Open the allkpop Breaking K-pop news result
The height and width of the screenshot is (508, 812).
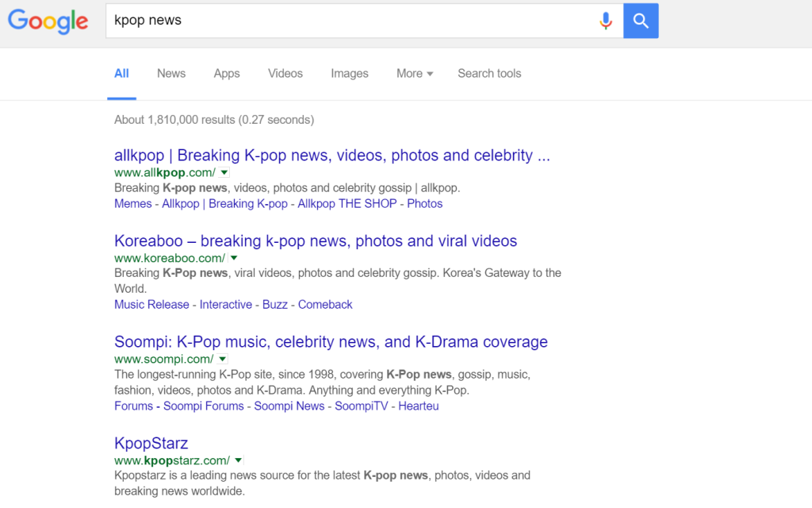tap(332, 155)
